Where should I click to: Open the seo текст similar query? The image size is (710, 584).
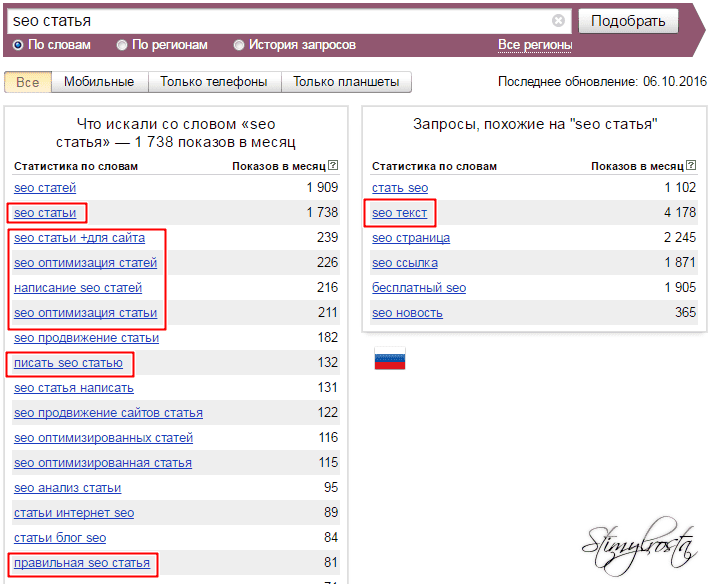[x=399, y=213]
